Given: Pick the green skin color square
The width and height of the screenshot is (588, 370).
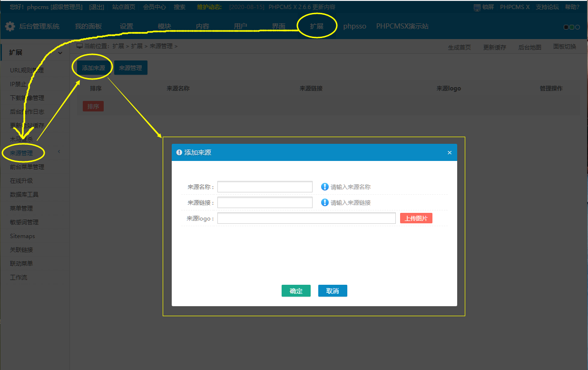Looking at the screenshot, I should 572,27.
